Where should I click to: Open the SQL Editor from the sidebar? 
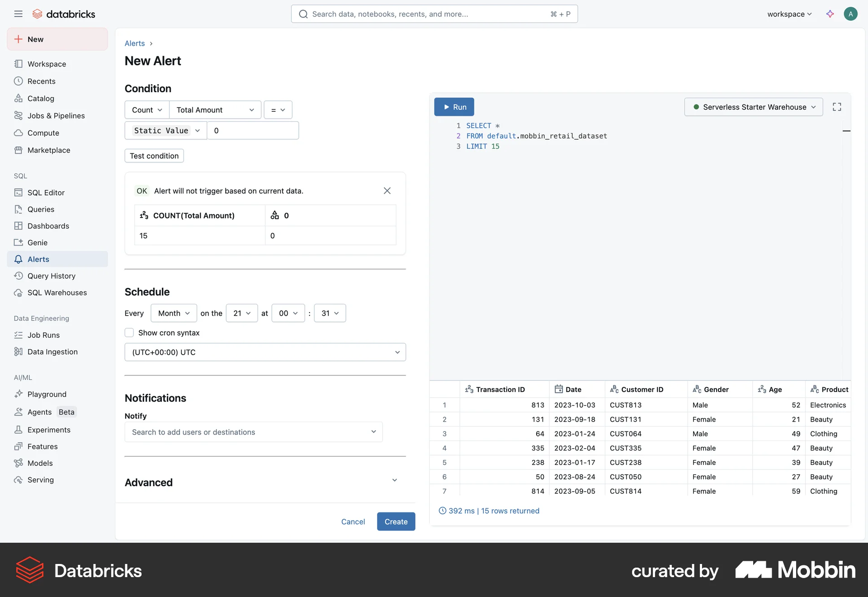(x=45, y=192)
